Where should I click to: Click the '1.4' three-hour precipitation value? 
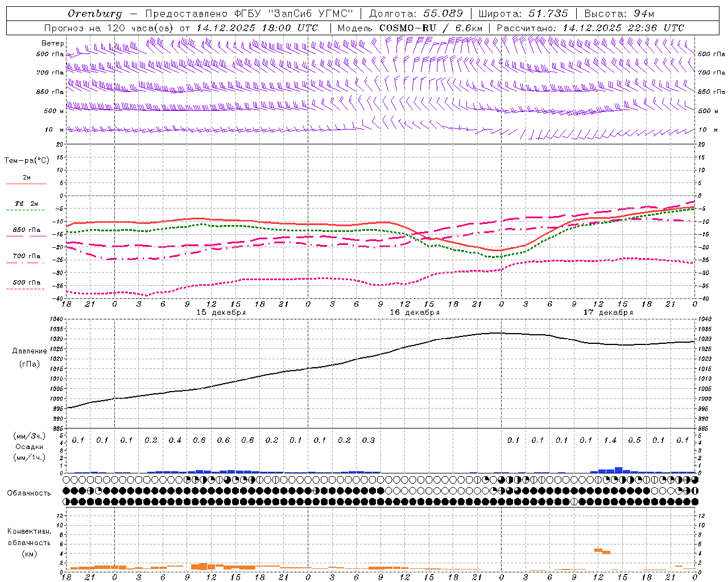[x=610, y=440]
